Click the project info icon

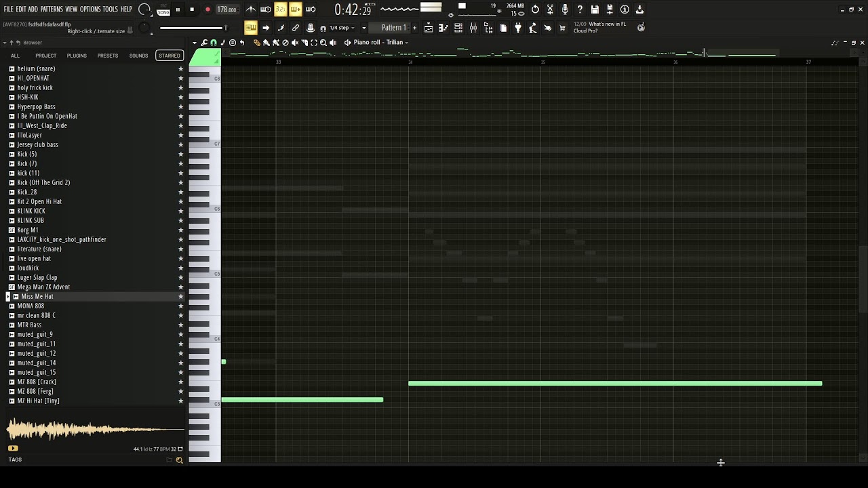(625, 9)
